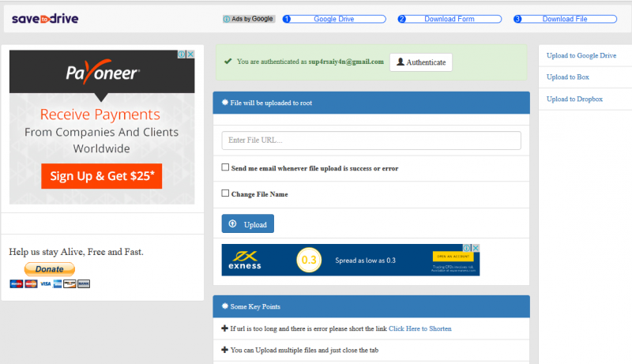
Task: Click the blue Upload button
Action: (247, 224)
